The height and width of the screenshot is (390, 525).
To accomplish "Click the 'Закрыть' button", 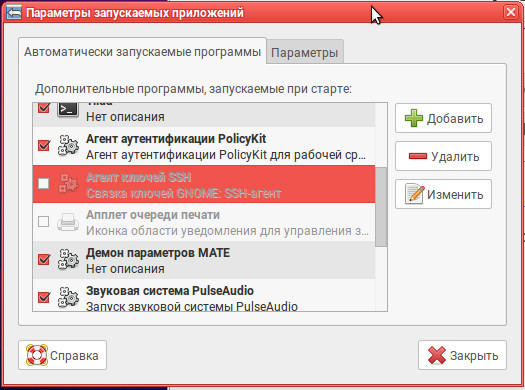I will point(462,355).
